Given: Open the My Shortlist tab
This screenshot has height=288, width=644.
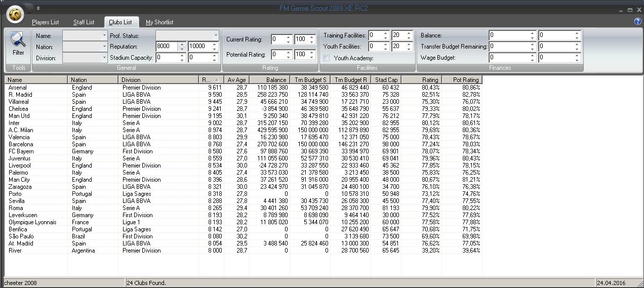Looking at the screenshot, I should pyautogui.click(x=159, y=22).
